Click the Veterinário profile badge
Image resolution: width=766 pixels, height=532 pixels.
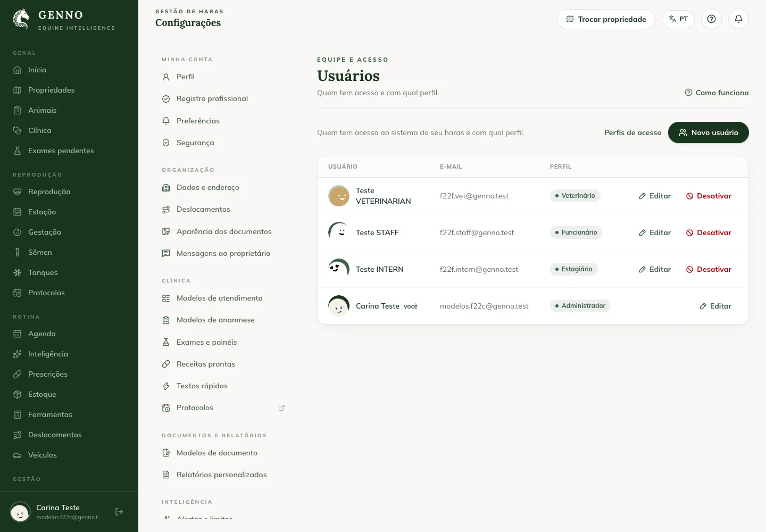575,196
